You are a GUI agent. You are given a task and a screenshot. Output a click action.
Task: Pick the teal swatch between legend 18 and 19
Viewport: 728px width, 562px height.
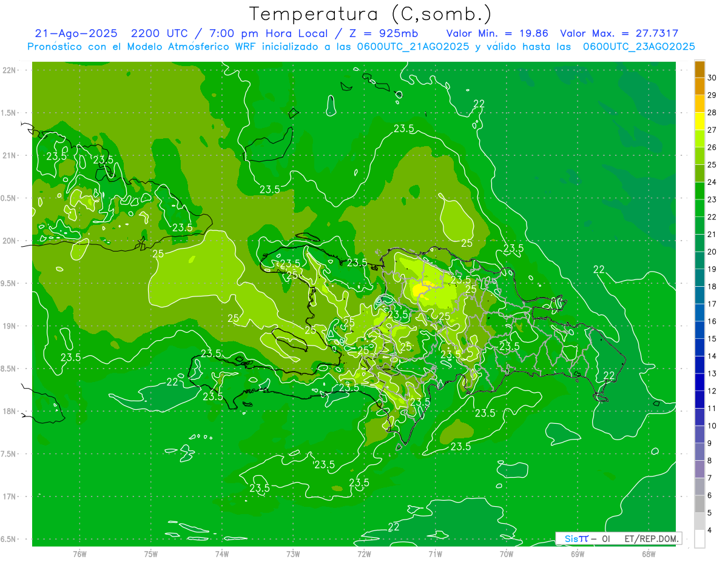699,278
